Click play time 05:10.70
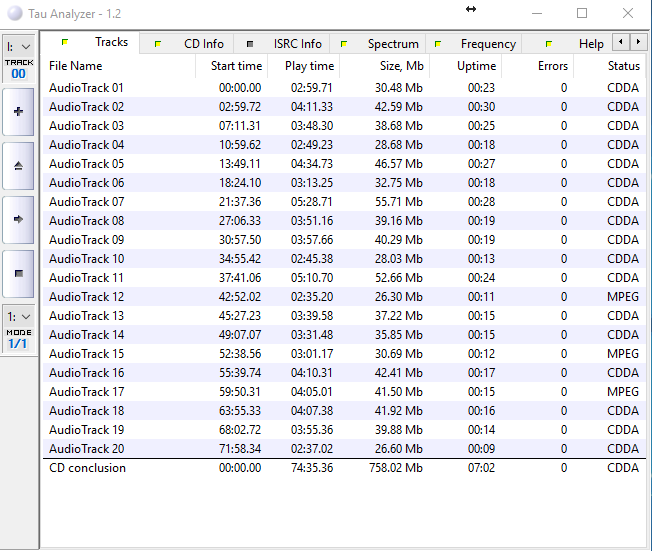Image resolution: width=652 pixels, height=551 pixels. point(312,278)
